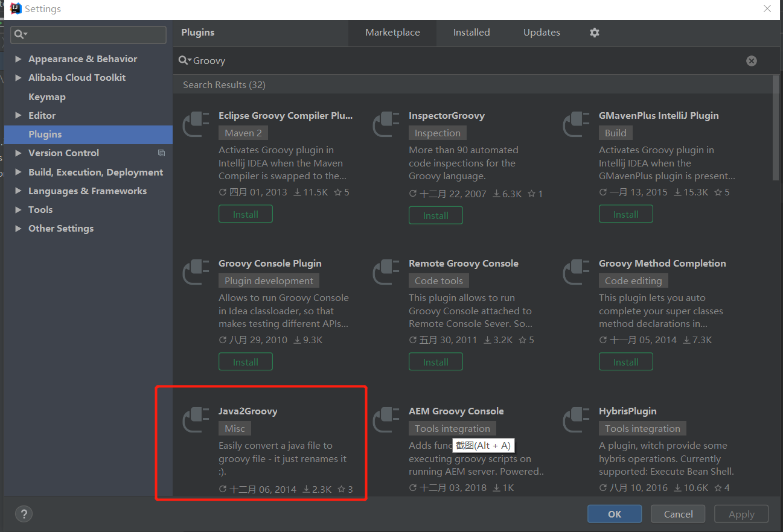Click the InspectorGroovy plugin icon
This screenshot has width=783, height=532.
(386, 125)
